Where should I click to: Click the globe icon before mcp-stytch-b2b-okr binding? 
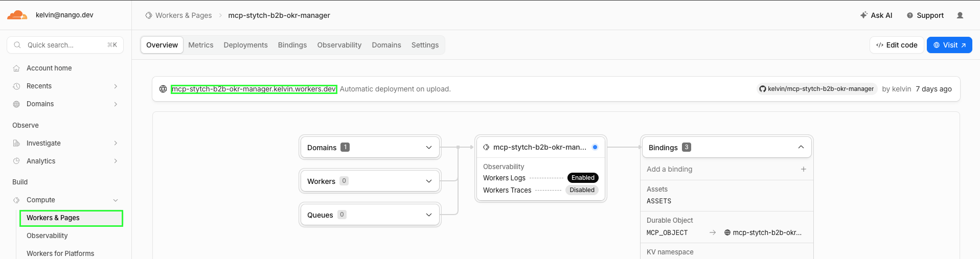tap(727, 232)
